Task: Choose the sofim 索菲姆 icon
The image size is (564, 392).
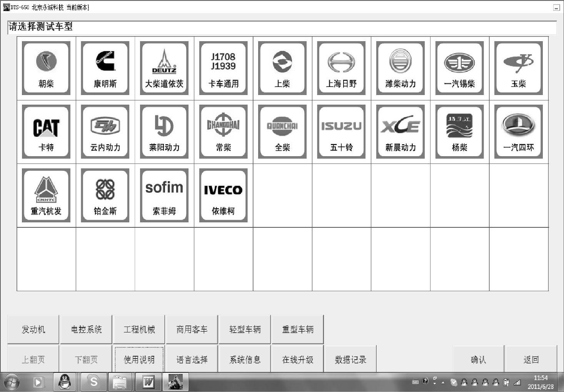Action: [x=164, y=195]
